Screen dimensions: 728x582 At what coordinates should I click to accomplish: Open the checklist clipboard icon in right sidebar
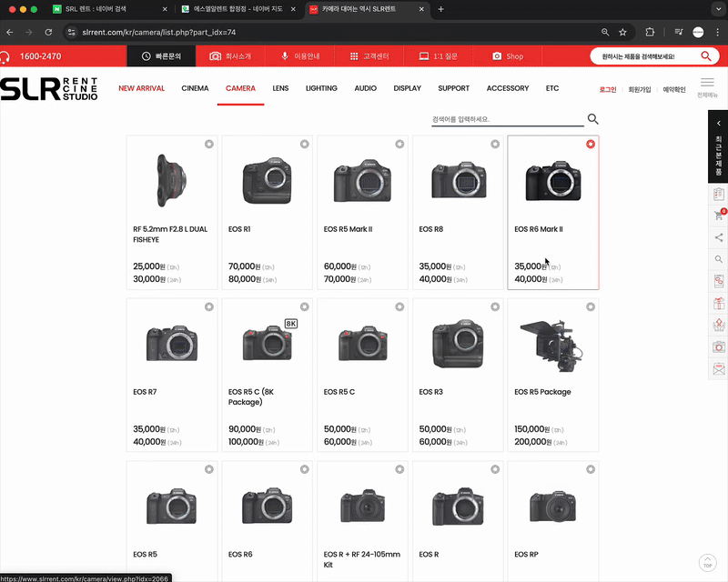[718, 194]
